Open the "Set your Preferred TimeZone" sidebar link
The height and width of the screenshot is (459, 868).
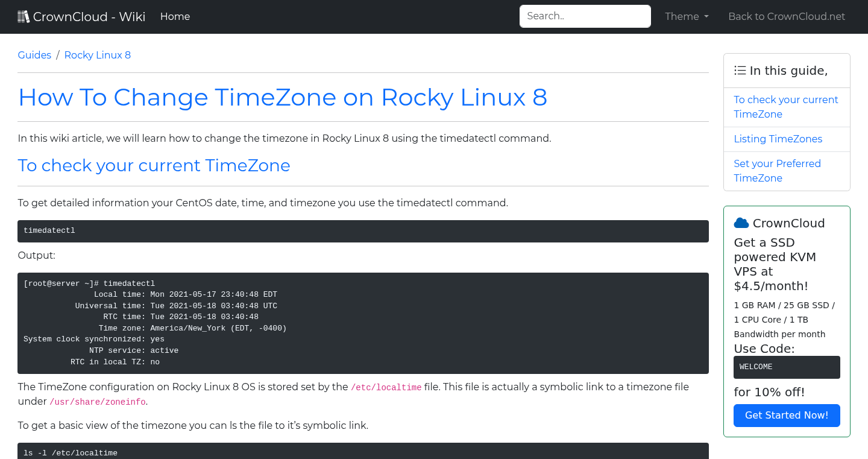pos(777,171)
